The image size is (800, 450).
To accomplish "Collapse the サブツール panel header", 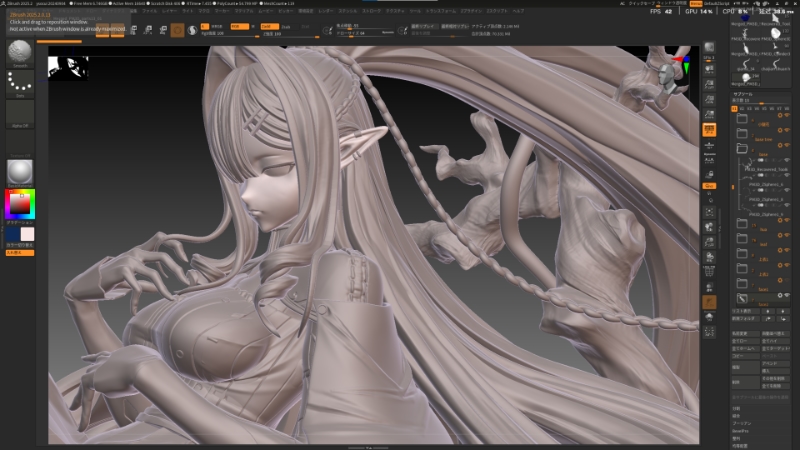I will [x=745, y=95].
